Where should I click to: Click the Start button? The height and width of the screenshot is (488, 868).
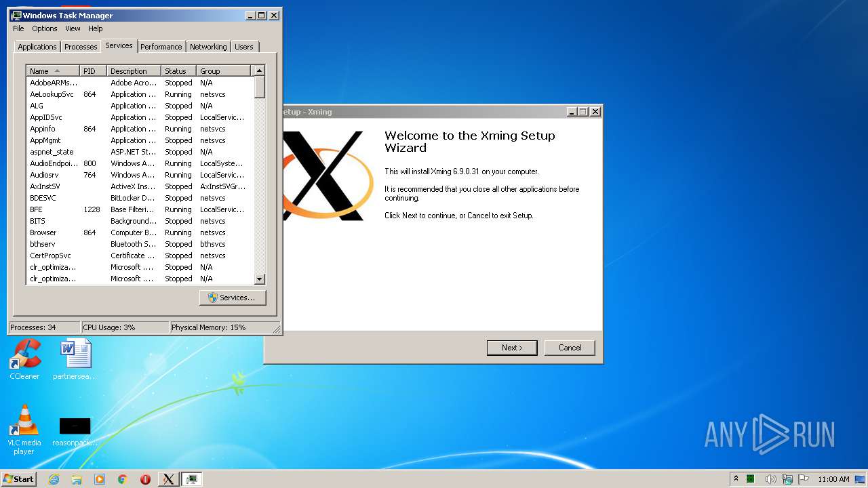[x=18, y=479]
